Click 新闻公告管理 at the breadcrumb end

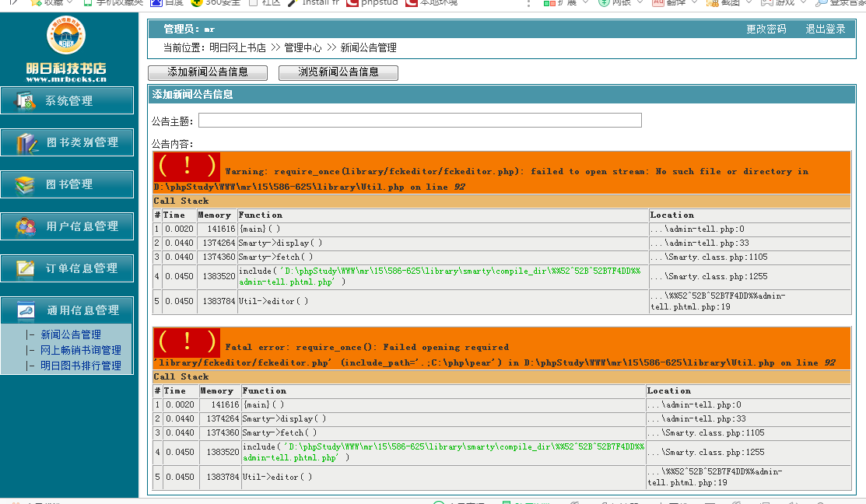(368, 48)
